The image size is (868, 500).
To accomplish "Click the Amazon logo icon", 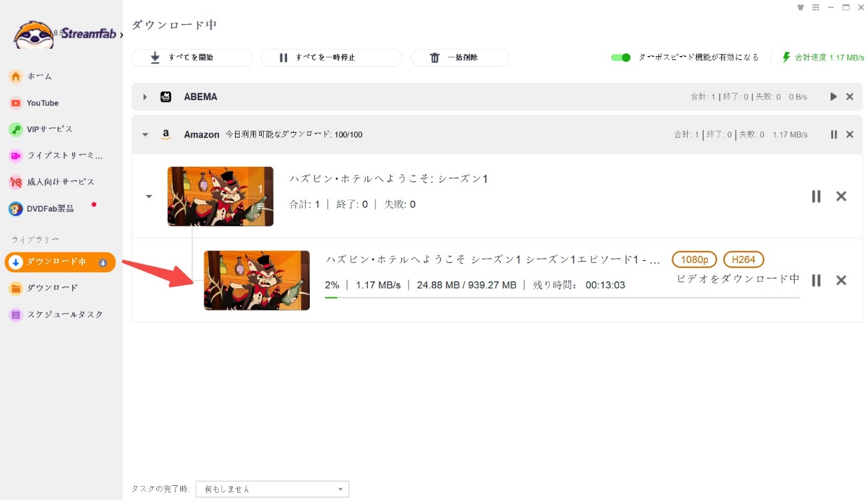I will [166, 135].
